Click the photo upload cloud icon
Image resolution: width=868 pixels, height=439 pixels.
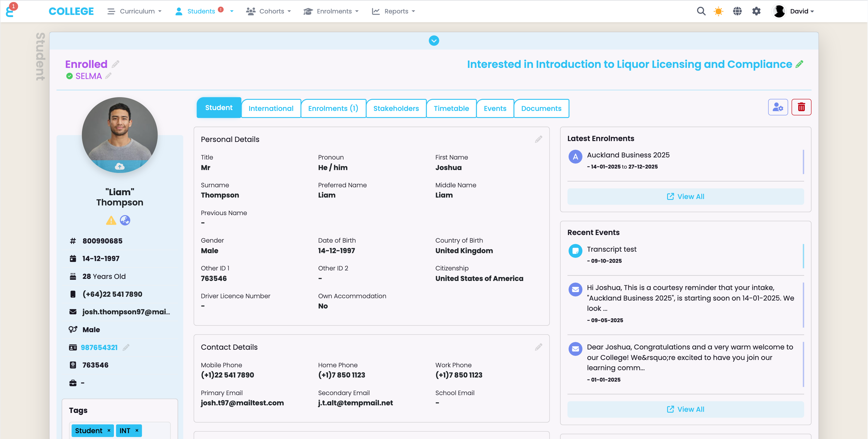(x=119, y=166)
